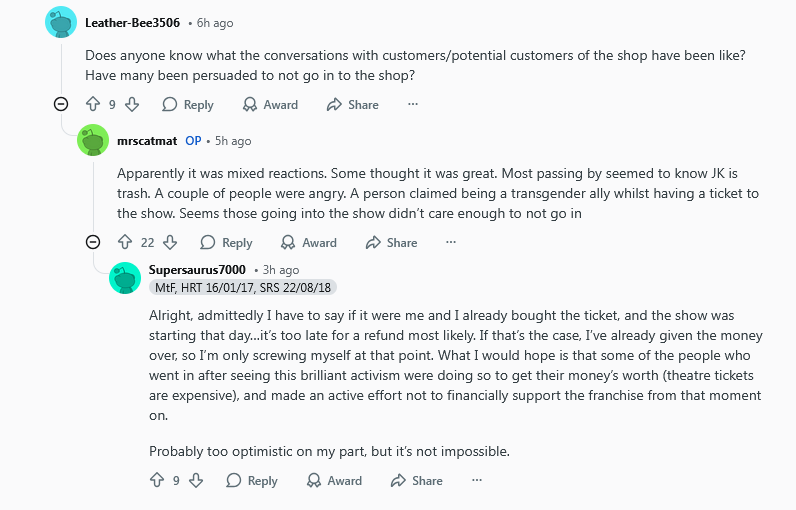Upvote mrscatmat's reply
Screen dimensions: 796x510
pos(125,243)
